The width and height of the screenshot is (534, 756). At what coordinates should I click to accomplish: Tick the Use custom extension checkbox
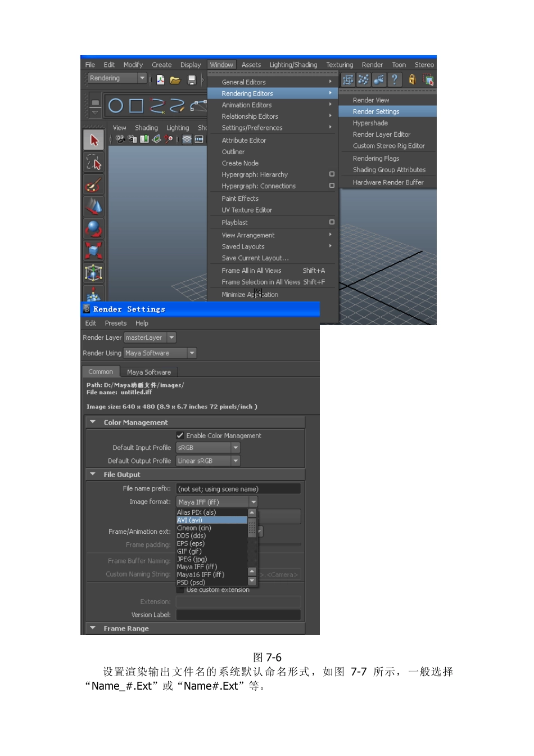(180, 589)
